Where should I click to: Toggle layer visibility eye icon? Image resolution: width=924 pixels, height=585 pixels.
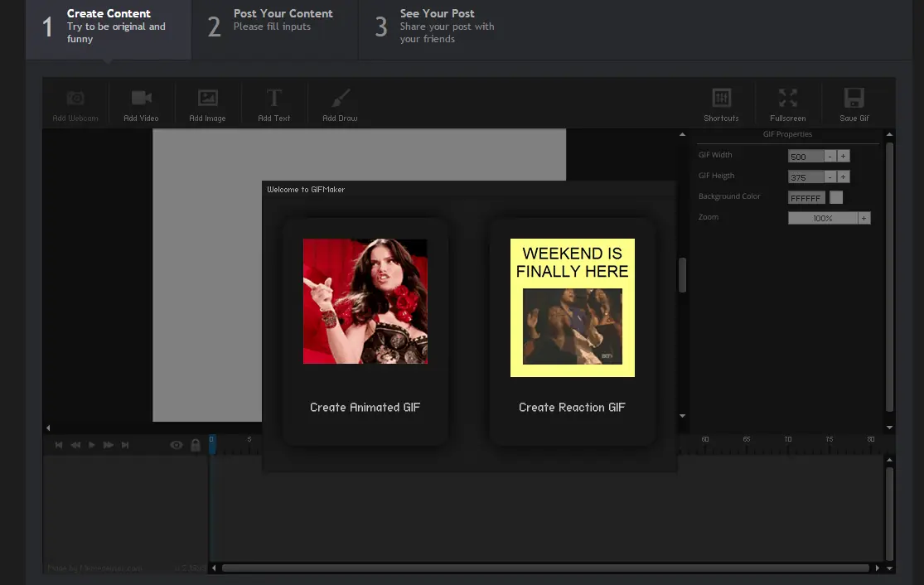[177, 445]
